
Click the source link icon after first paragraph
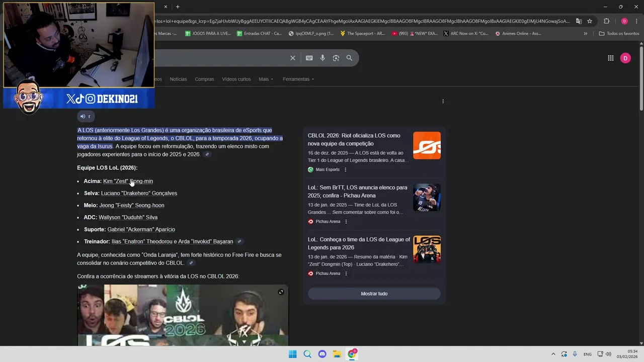(x=207, y=154)
